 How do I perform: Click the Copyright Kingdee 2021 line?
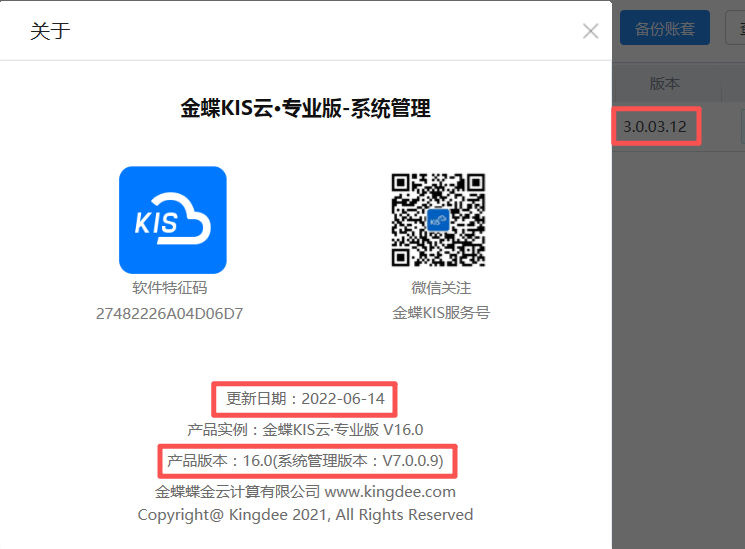point(306,515)
